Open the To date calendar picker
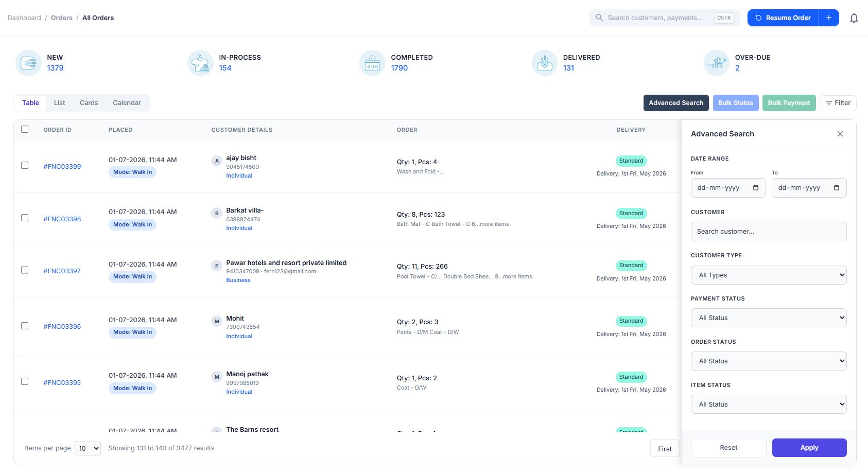This screenshot has height=475, width=868. click(837, 188)
